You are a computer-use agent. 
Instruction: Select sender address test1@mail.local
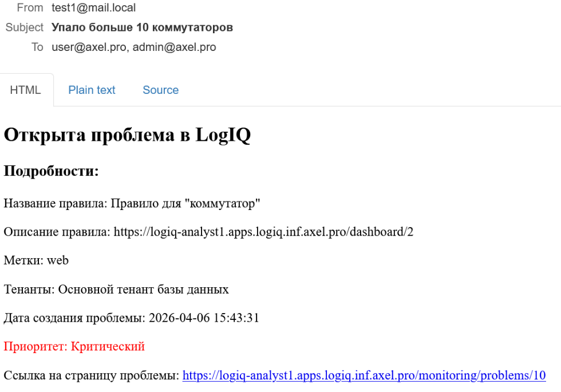click(93, 7)
